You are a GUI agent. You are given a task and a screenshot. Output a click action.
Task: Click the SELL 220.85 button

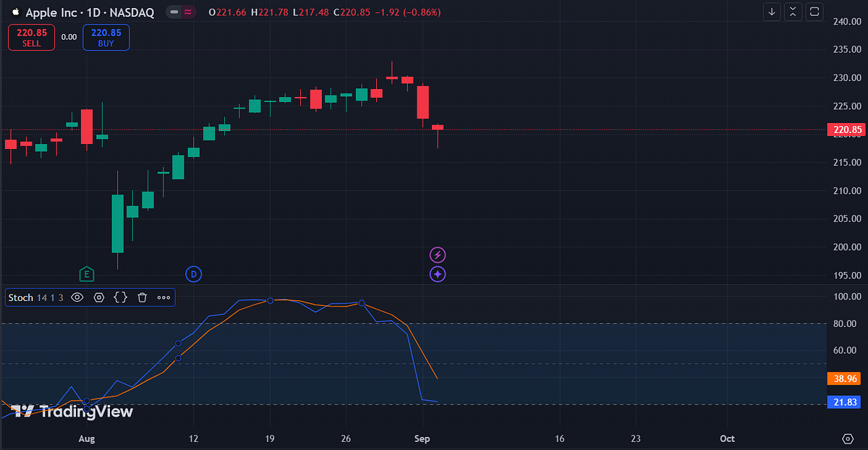(x=31, y=37)
